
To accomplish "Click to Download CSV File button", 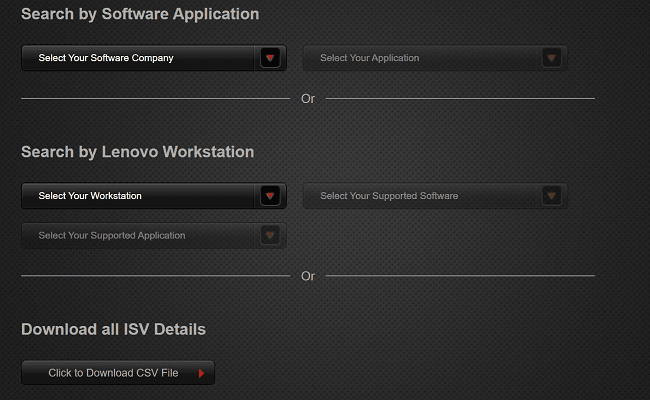I will point(118,373).
